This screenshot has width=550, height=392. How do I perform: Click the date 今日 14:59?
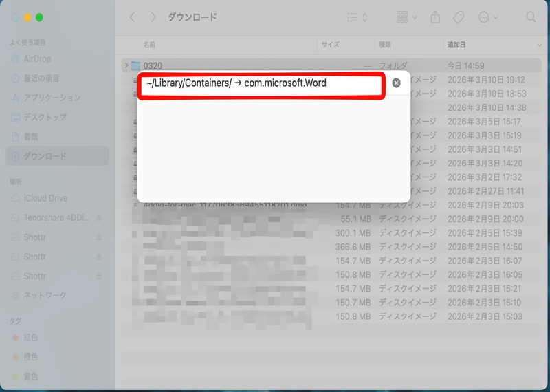point(465,66)
